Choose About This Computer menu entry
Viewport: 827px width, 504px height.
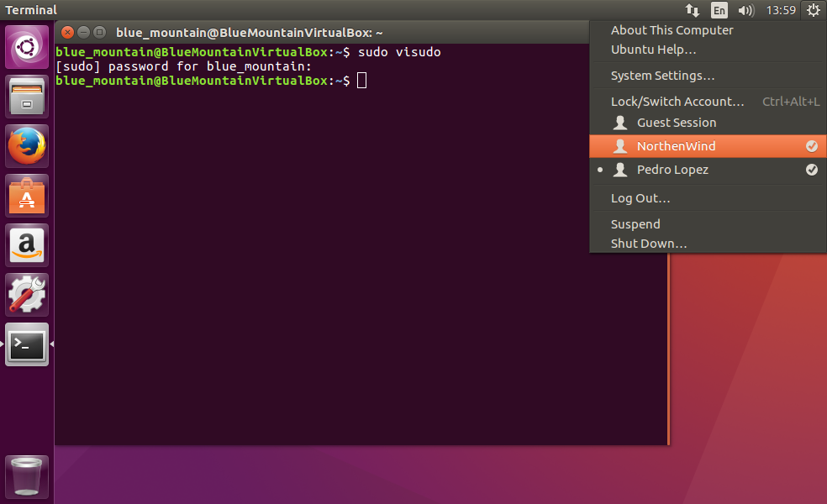pos(672,30)
